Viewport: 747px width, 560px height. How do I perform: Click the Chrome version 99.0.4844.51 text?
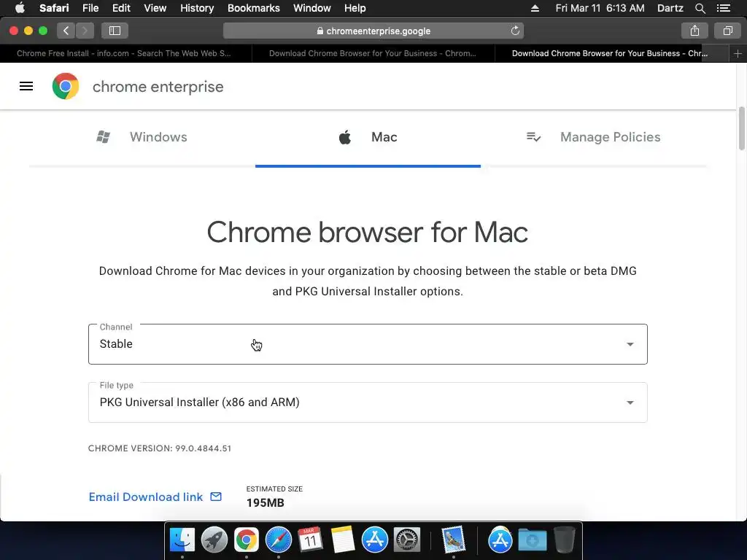[x=160, y=448]
